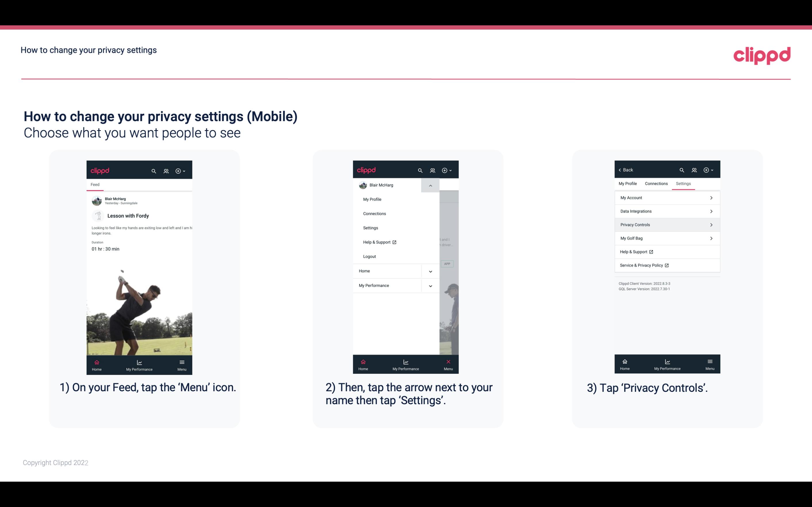Screen dimensions: 812x507
Task: Tap the clippd logo icon in header
Action: [762, 55]
